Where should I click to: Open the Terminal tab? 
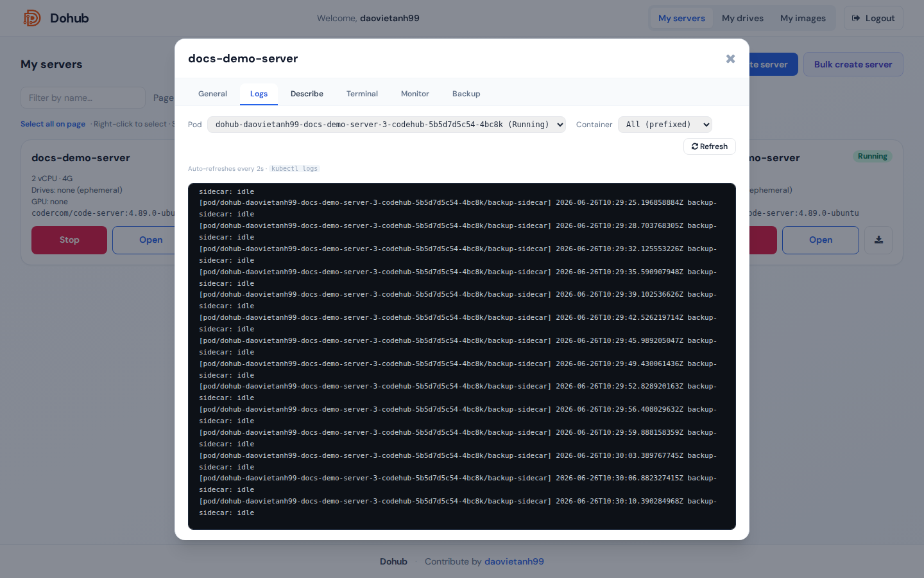click(362, 94)
